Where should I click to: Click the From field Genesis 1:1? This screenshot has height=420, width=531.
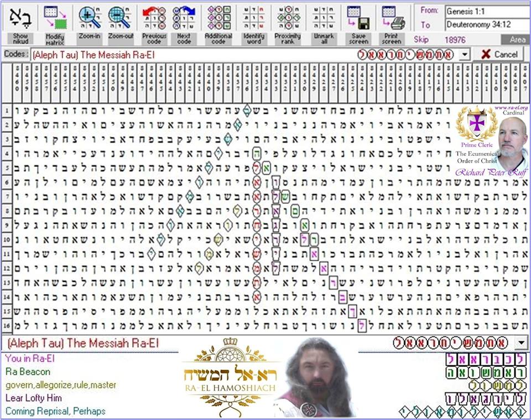tap(488, 11)
